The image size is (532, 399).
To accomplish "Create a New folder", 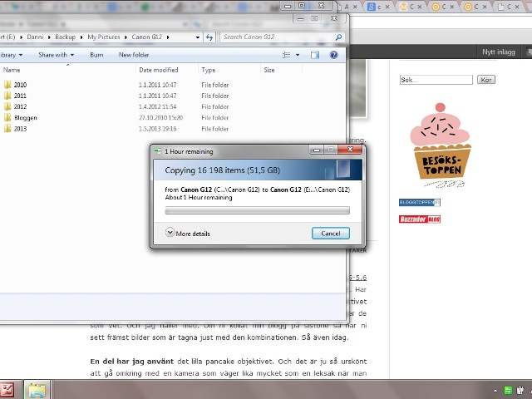I will pyautogui.click(x=134, y=55).
